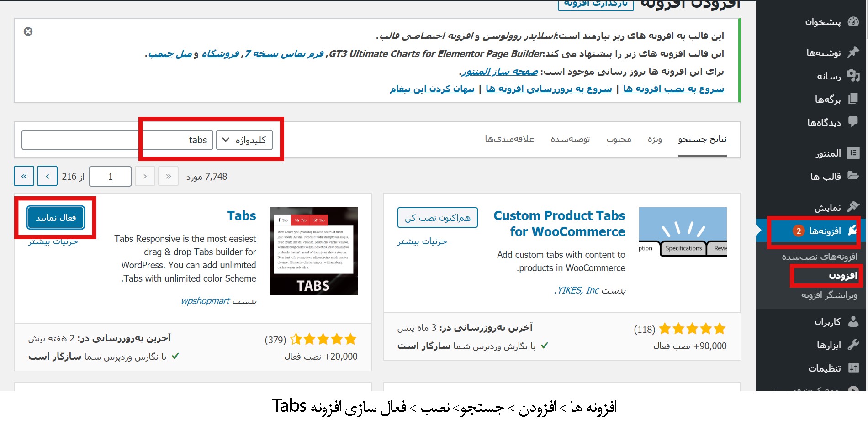Open the کاربران users menu
Screen dimensions: 868x430
coord(827,322)
